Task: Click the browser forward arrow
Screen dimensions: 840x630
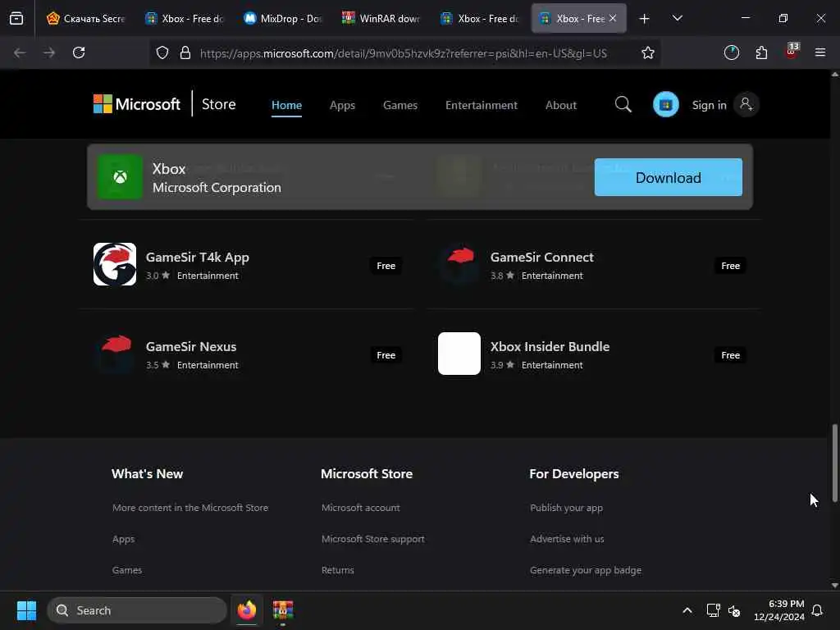Action: pos(49,52)
